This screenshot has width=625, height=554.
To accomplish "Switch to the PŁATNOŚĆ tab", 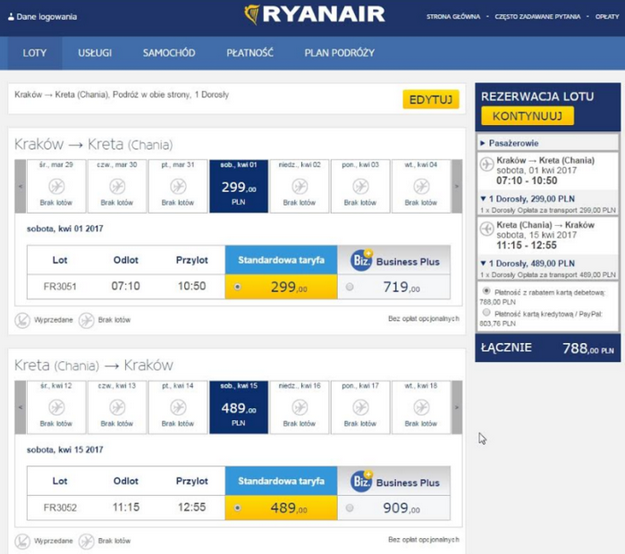I will pyautogui.click(x=249, y=53).
